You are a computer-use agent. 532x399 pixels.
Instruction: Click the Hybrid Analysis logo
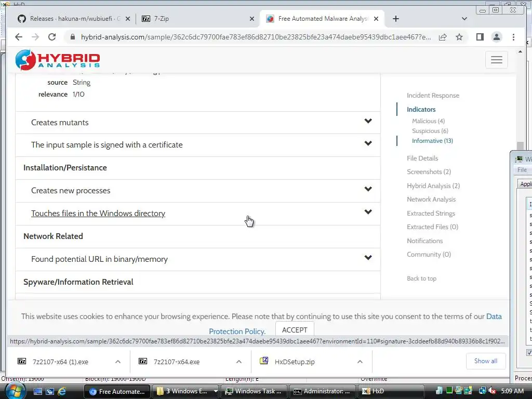pyautogui.click(x=58, y=60)
